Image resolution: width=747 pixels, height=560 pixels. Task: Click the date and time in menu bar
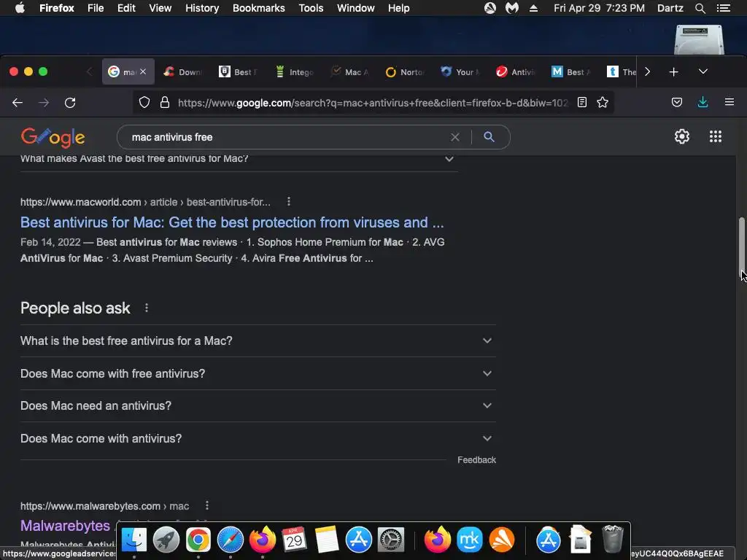(599, 8)
